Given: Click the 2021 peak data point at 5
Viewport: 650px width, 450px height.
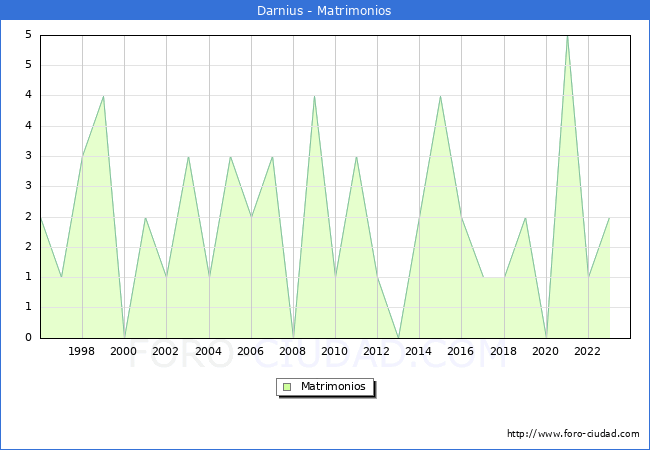Looking at the screenshot, I should pyautogui.click(x=568, y=36).
